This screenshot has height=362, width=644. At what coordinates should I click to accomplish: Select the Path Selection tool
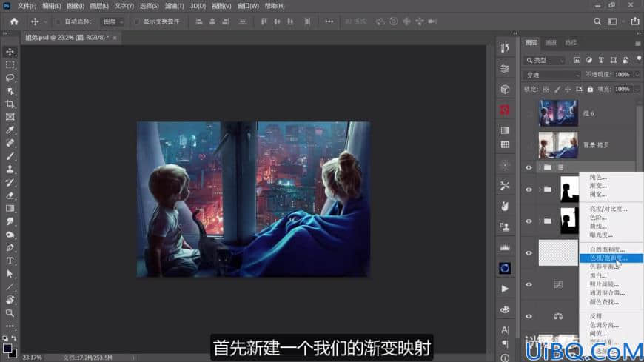[x=10, y=274]
